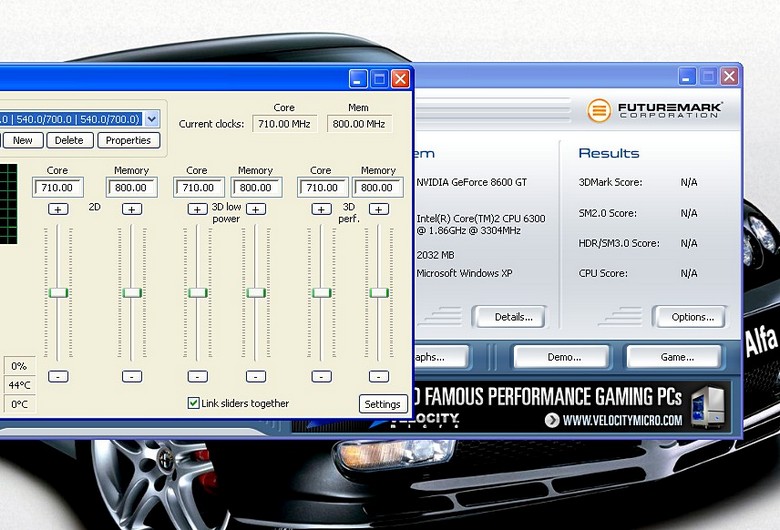This screenshot has width=780, height=530.
Task: Decrease 3D low power Memory clock minus button
Action: click(x=256, y=376)
